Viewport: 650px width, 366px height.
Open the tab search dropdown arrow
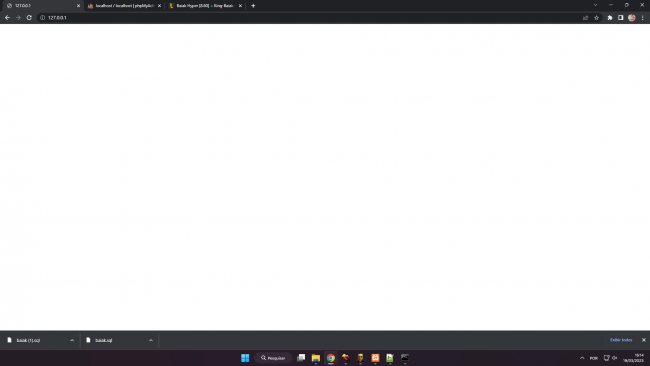[x=595, y=5]
